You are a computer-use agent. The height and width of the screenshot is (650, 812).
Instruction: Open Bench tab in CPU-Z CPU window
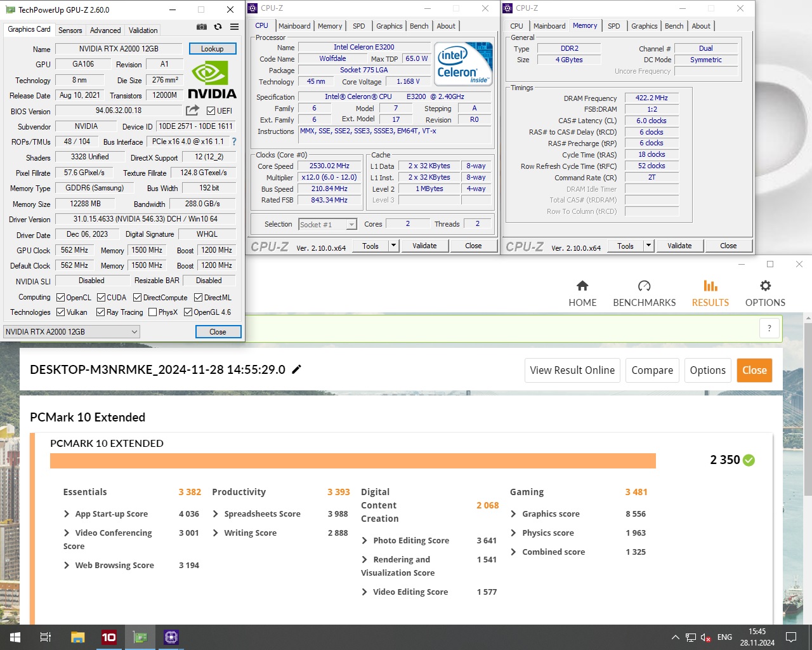tap(419, 26)
